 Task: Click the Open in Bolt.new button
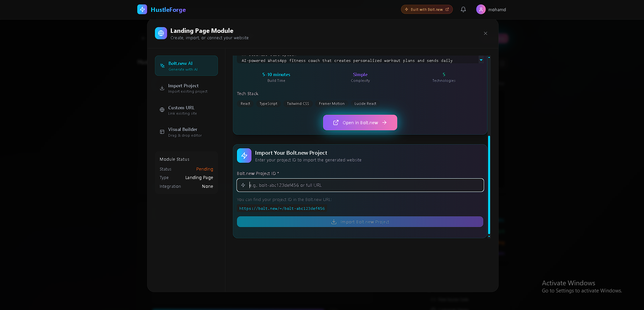point(360,123)
